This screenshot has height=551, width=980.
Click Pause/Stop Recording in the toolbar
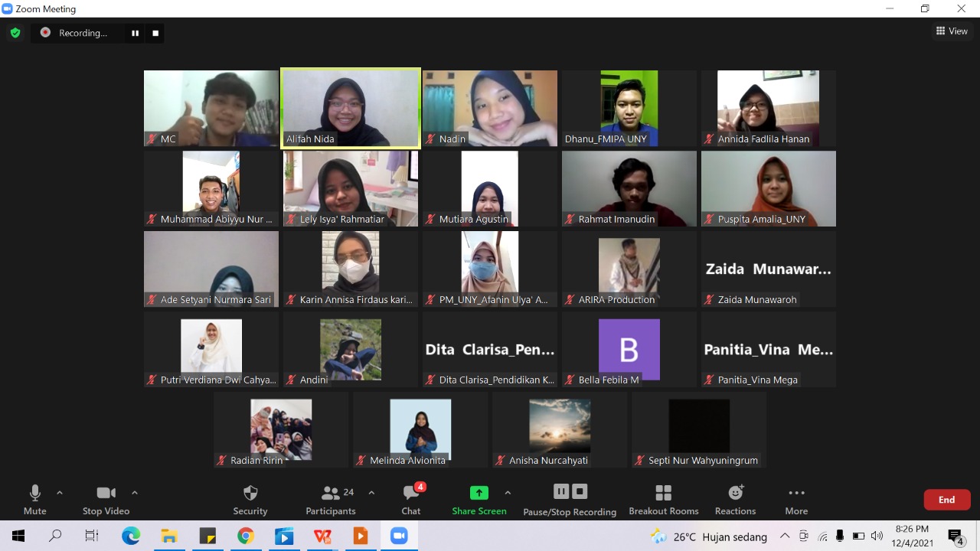coord(570,500)
